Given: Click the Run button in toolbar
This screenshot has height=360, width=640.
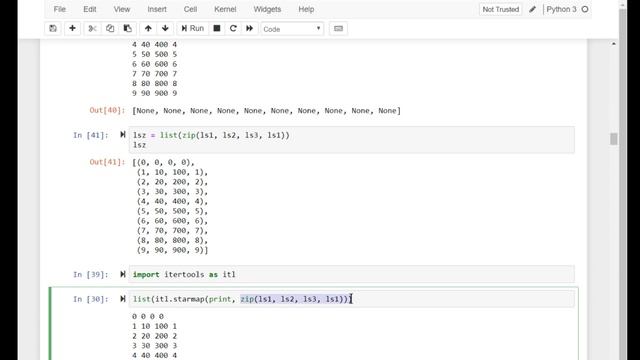Looking at the screenshot, I should (192, 29).
